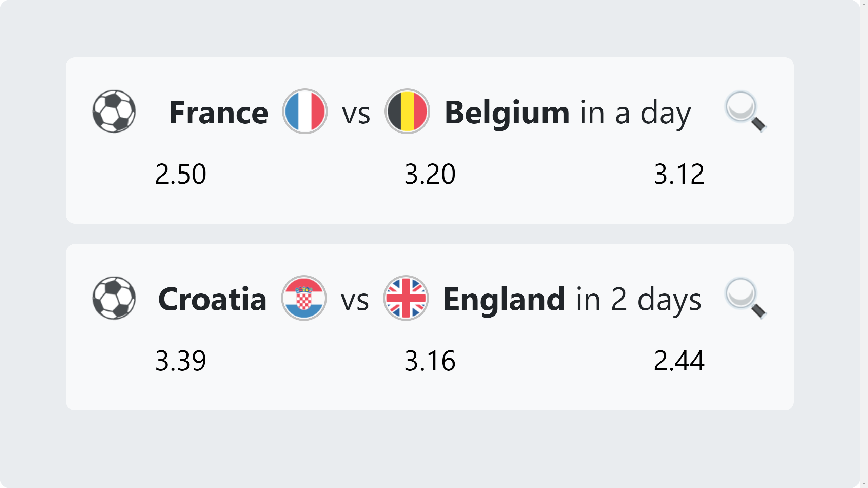
Task: Open the Croatia vs England magnifier
Action: tap(745, 298)
